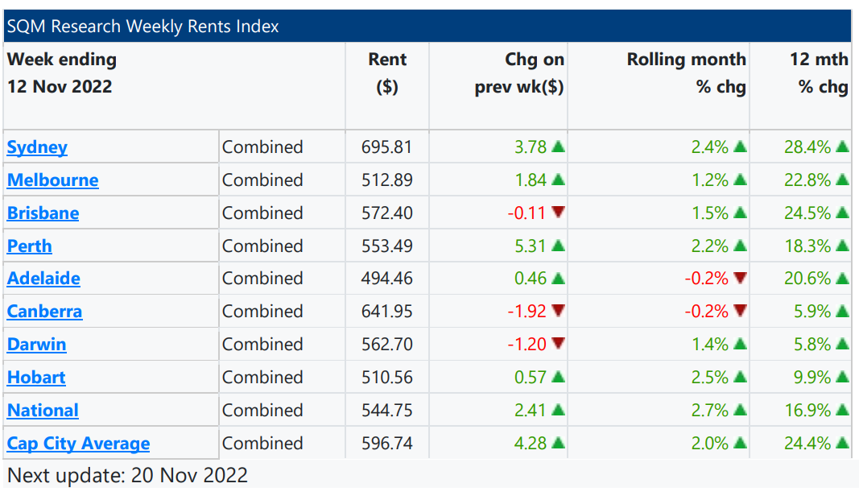Click red down arrow beside Canberra -1.92
This screenshot has height=504, width=859.
tap(558, 312)
